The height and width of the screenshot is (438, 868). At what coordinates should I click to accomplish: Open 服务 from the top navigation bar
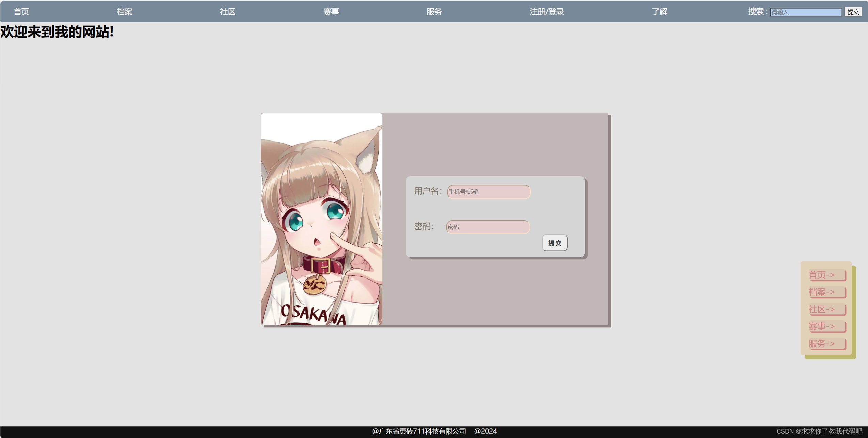434,12
